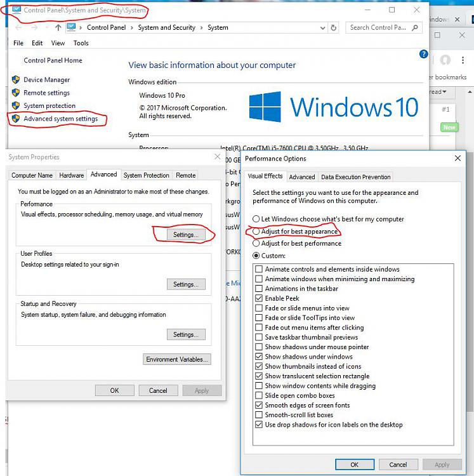Click the System window title bar icon
The height and width of the screenshot is (476, 474).
16,10
